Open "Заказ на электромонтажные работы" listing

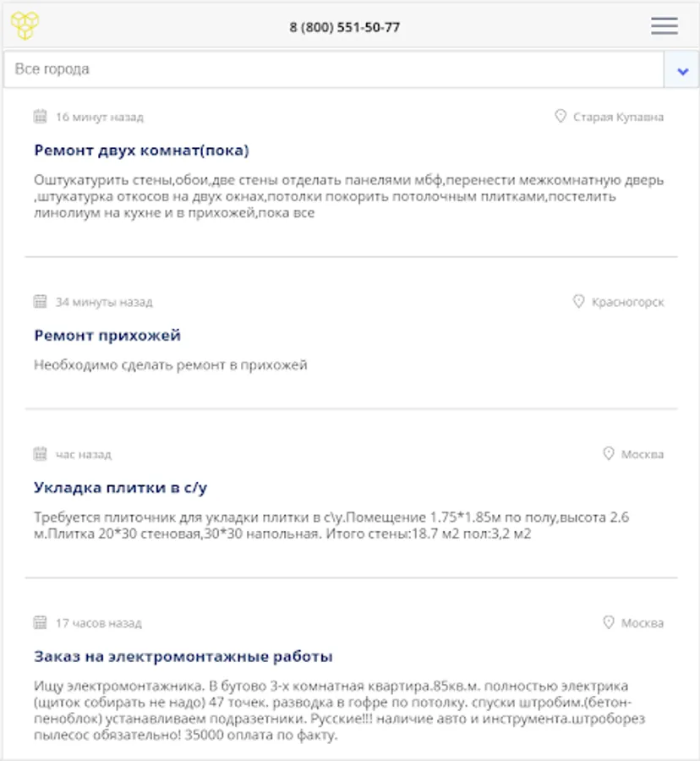[x=183, y=657]
